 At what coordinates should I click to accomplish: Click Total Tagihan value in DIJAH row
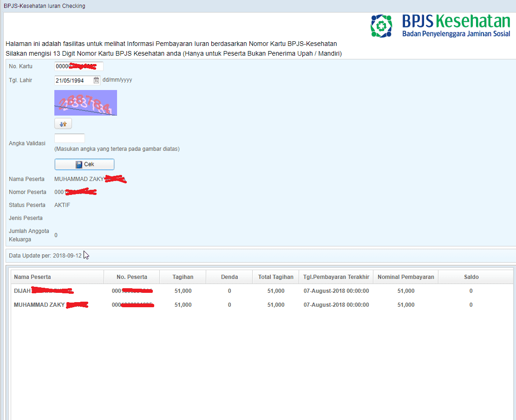click(276, 291)
